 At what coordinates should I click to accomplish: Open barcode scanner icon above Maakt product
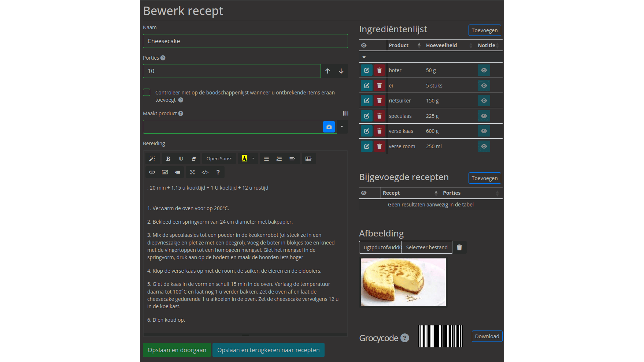pyautogui.click(x=345, y=113)
